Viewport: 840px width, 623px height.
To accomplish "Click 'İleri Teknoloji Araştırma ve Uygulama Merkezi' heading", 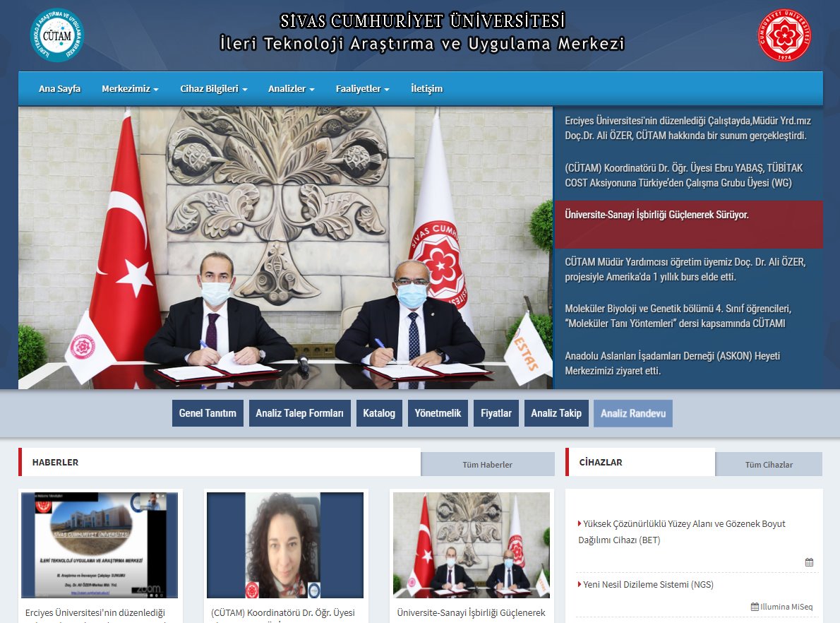I will (422, 43).
